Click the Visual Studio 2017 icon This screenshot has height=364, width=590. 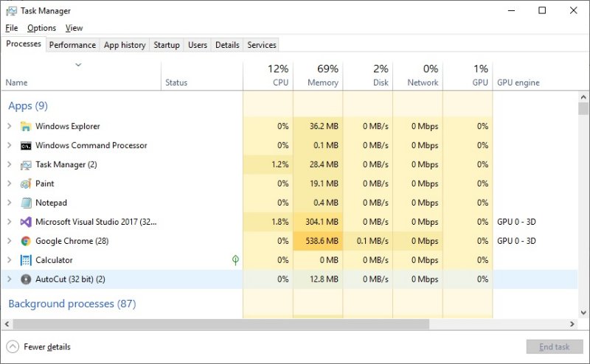click(26, 222)
